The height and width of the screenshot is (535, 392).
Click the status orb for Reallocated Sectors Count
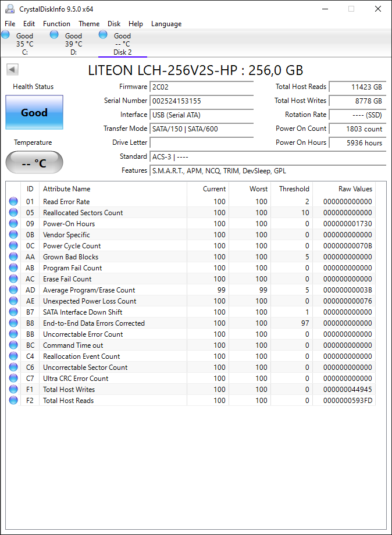[13, 212]
